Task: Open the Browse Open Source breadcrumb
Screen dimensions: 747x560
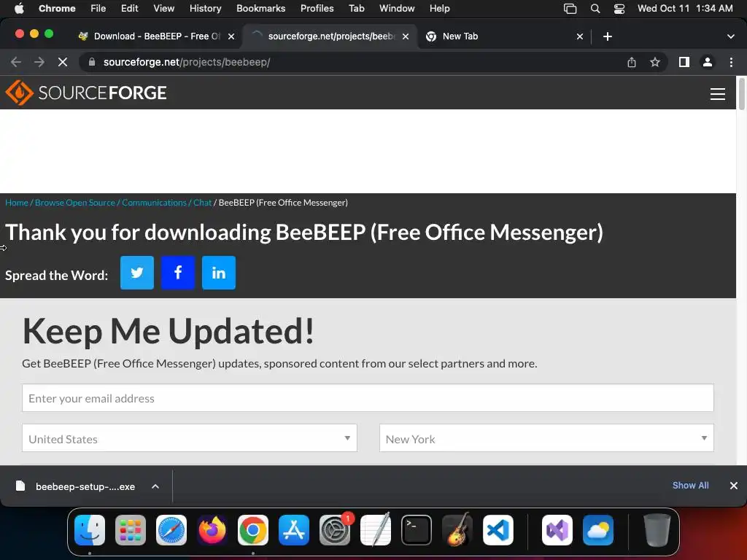Action: point(75,203)
